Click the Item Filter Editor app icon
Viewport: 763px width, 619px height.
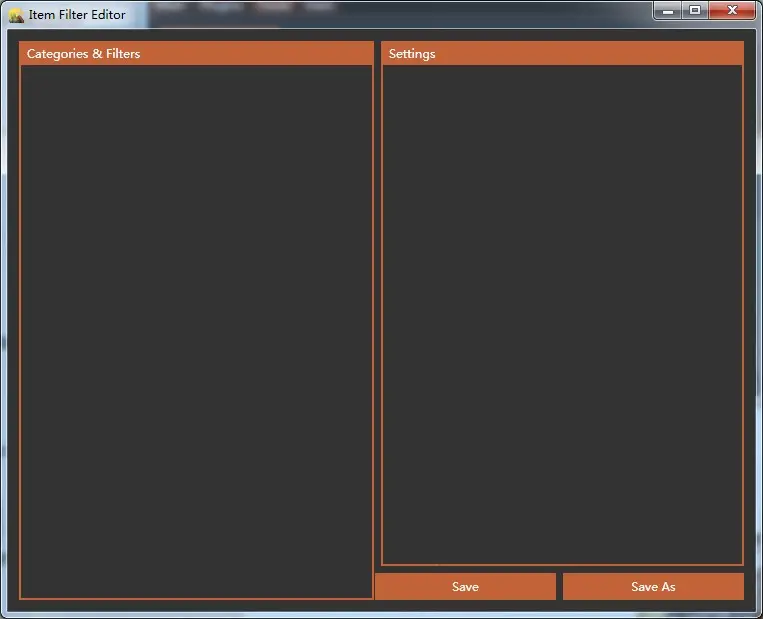16,15
